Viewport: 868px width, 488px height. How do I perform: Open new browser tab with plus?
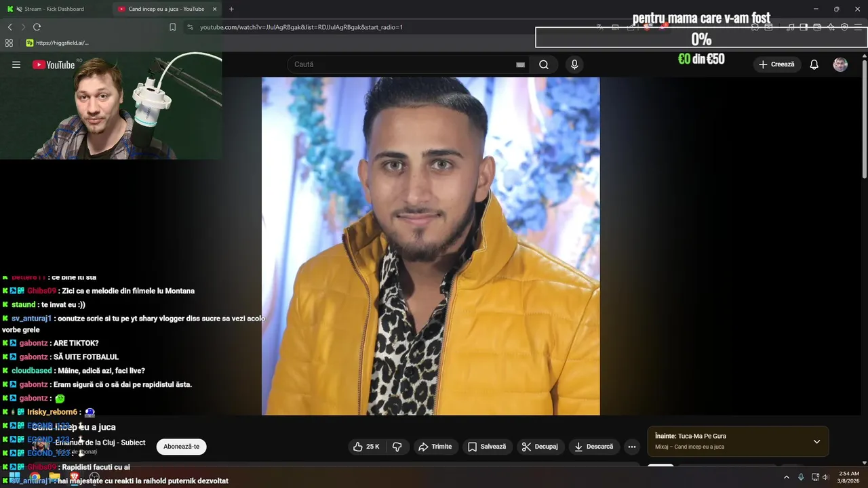231,9
